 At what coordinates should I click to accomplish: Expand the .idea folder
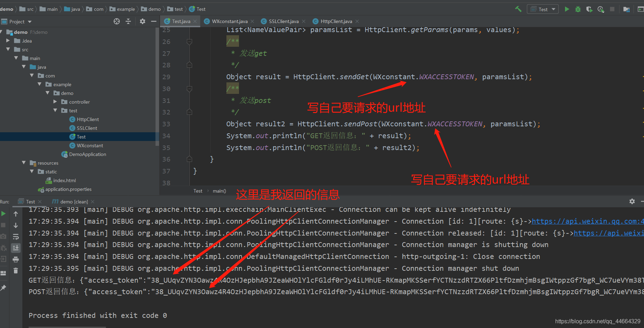tap(8, 40)
